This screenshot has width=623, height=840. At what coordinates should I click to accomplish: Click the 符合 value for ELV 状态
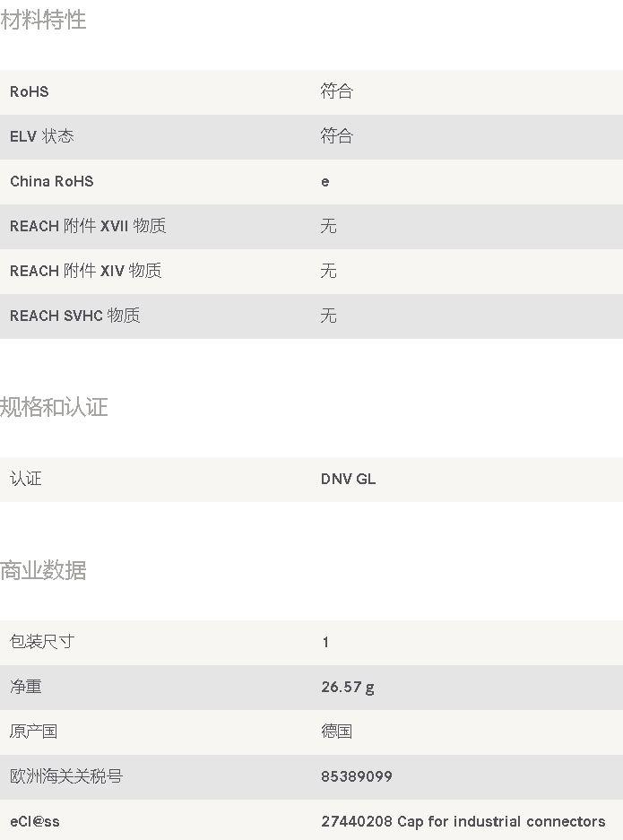(336, 136)
